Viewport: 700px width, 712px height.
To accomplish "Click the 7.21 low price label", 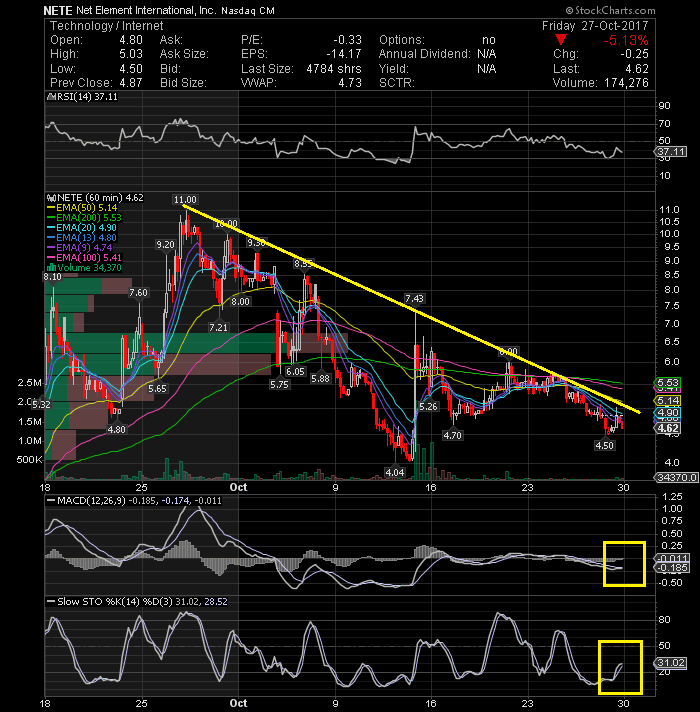I will coord(218,327).
